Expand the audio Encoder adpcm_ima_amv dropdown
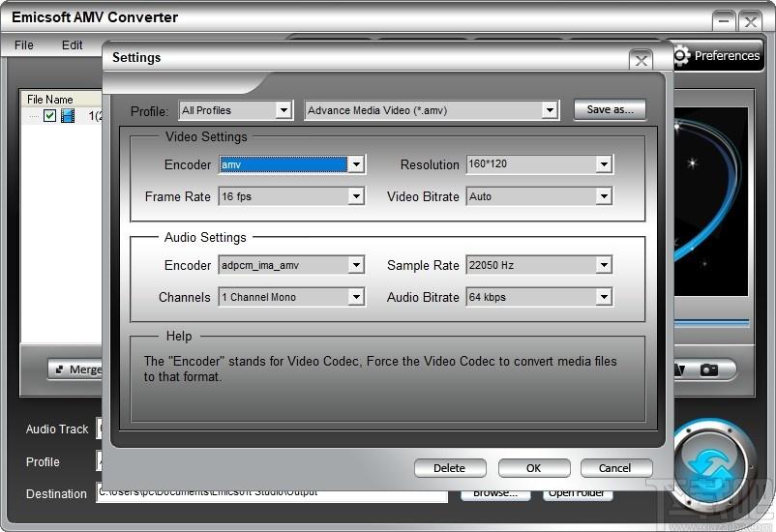This screenshot has width=776, height=532. coord(356,265)
